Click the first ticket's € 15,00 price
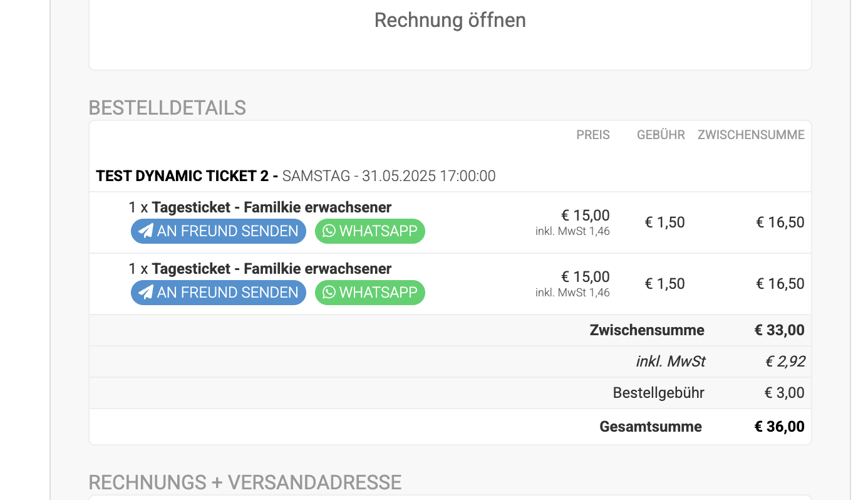The height and width of the screenshot is (500, 868). (585, 216)
